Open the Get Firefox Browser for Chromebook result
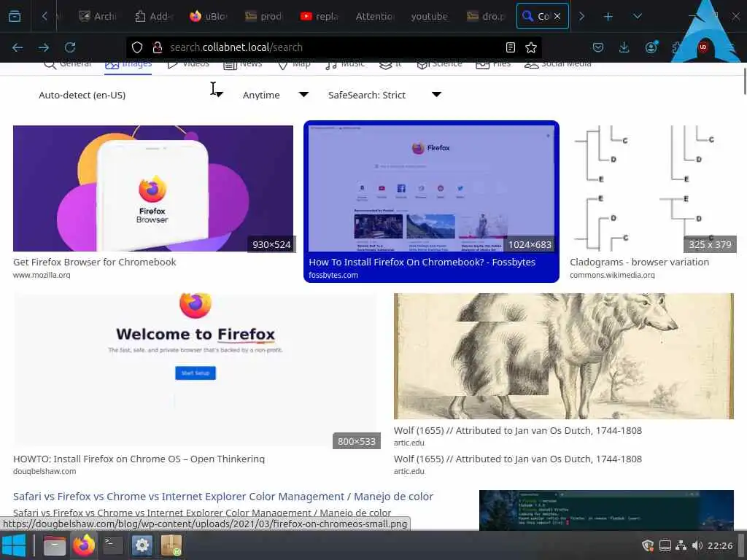747x560 pixels. [x=94, y=262]
